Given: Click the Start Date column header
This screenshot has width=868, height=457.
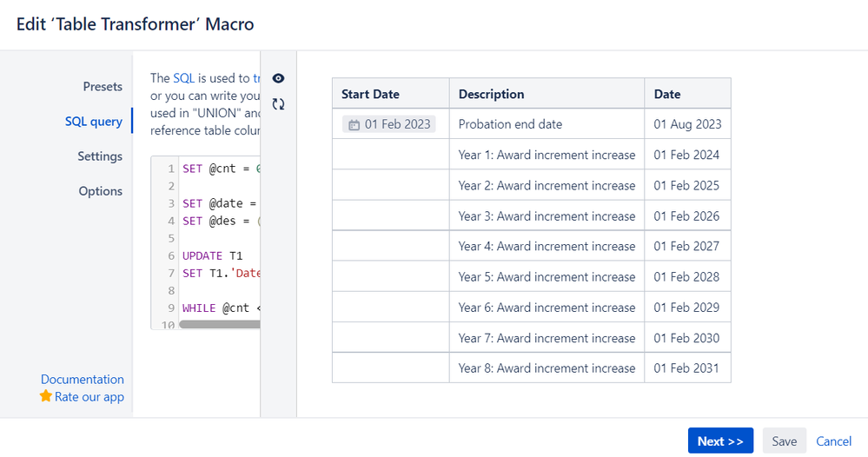Looking at the screenshot, I should coord(371,94).
